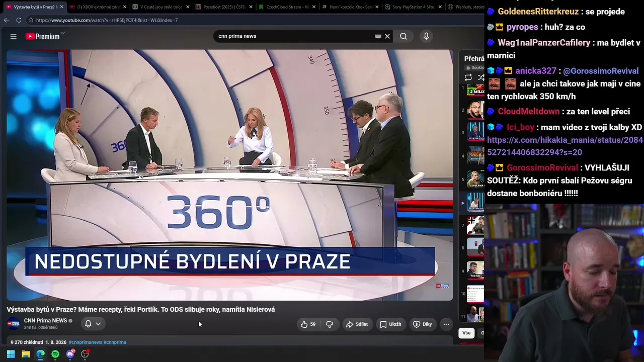Open Spotify from taskbar
The width and height of the screenshot is (644, 362).
coord(55,354)
